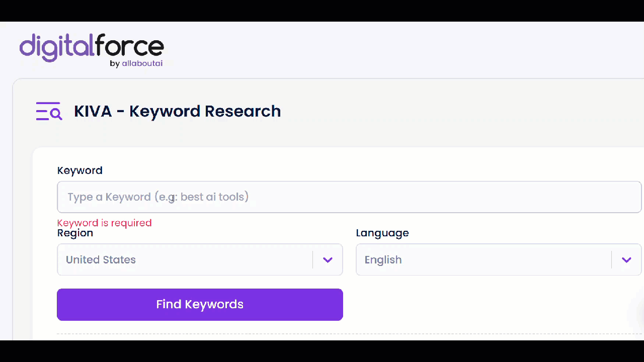Click the KIVA list-search icon
644x362 pixels.
49,111
